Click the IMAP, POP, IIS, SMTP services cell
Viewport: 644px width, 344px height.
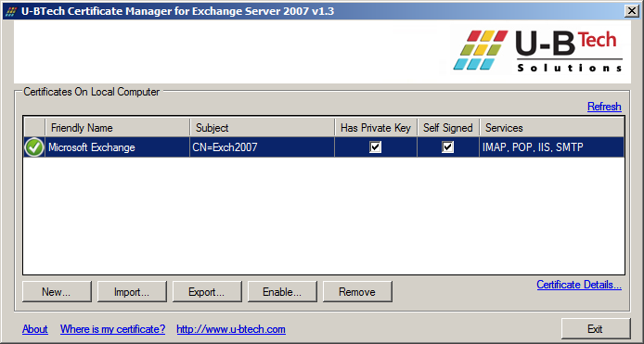point(551,147)
